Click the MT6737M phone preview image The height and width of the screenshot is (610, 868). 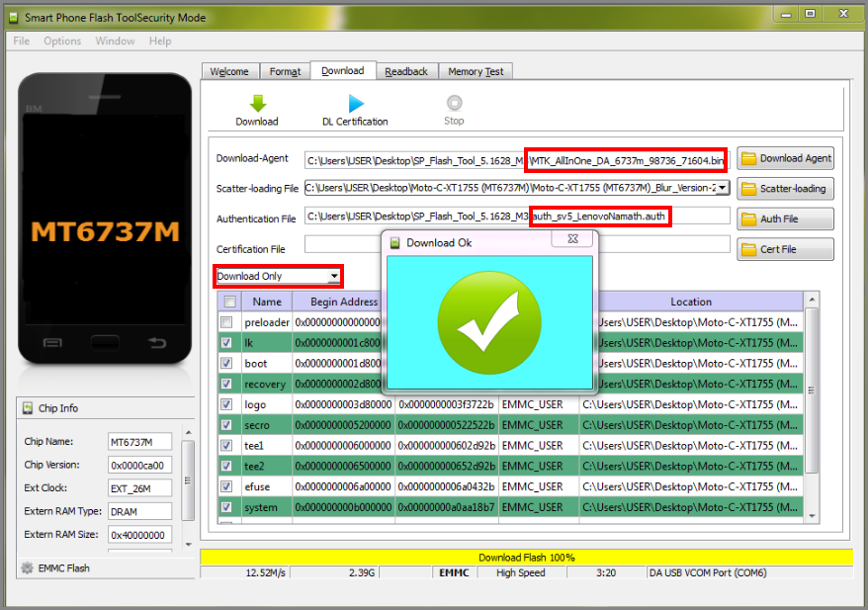(x=105, y=218)
